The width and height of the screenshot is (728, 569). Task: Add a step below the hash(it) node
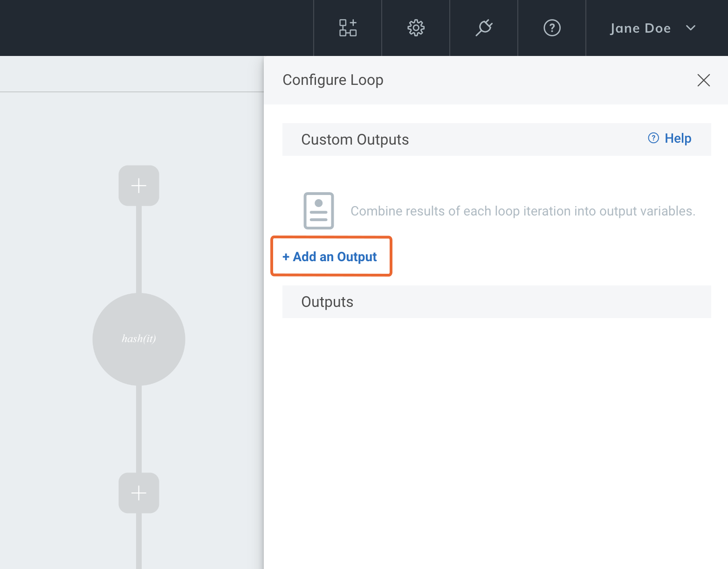coord(139,493)
